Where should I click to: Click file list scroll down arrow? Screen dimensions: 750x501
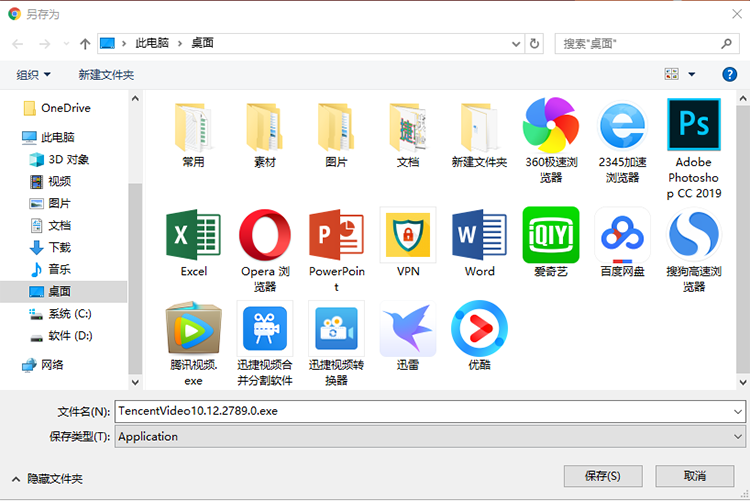pyautogui.click(x=743, y=382)
